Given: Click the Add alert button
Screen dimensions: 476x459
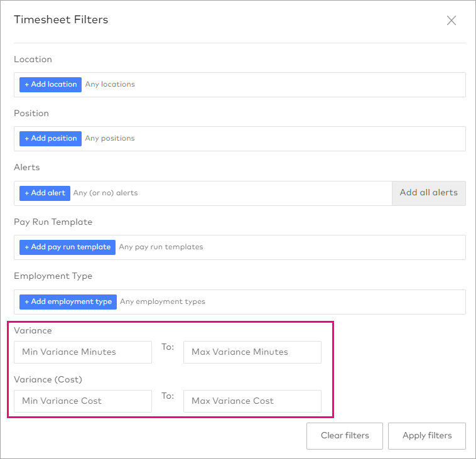Looking at the screenshot, I should point(45,193).
